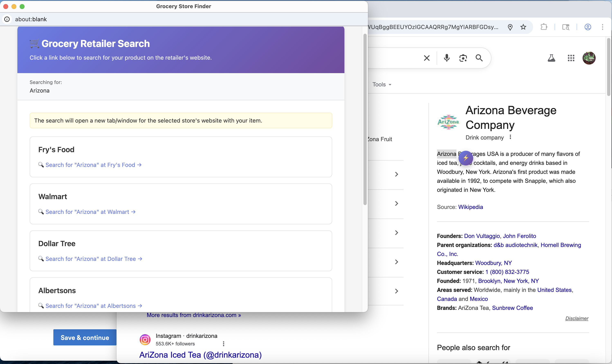Click the location pin icon in address bar
This screenshot has height=364, width=612.
tap(510, 27)
